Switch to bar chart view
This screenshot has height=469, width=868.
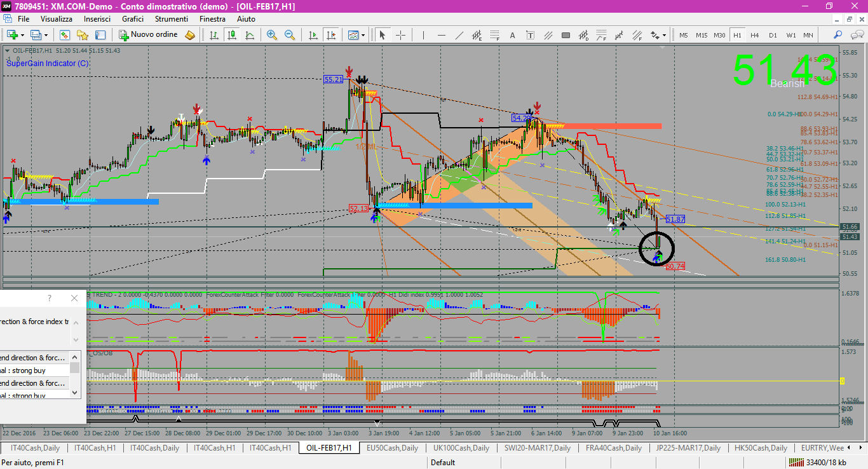(x=214, y=35)
